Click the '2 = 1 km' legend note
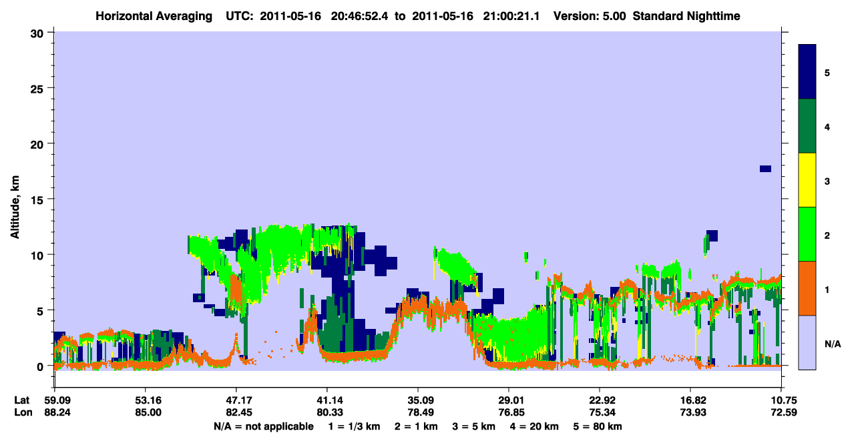This screenshot has width=868, height=445. 417,426
